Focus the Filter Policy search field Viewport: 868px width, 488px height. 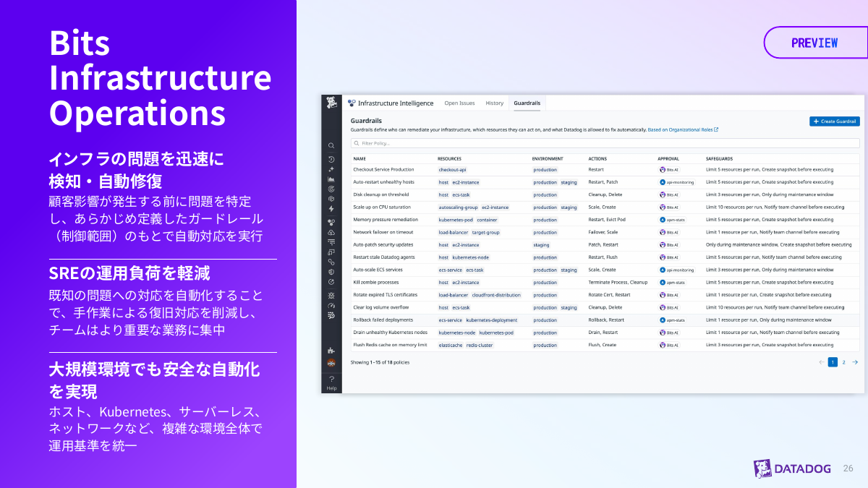click(x=605, y=143)
